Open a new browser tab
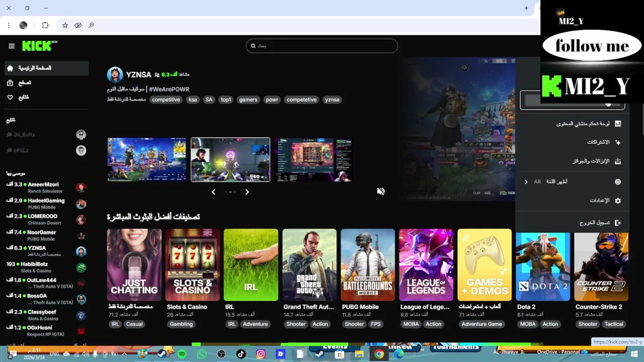 coord(526,8)
